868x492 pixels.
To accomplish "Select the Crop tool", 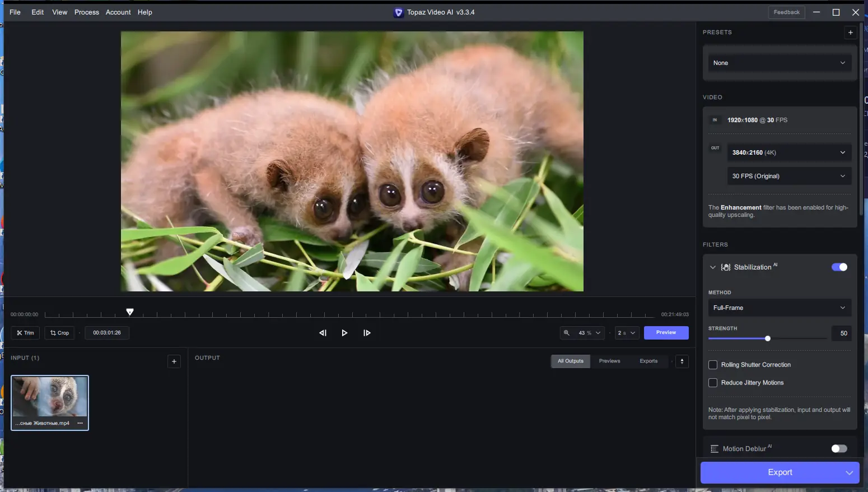I will click(x=59, y=333).
